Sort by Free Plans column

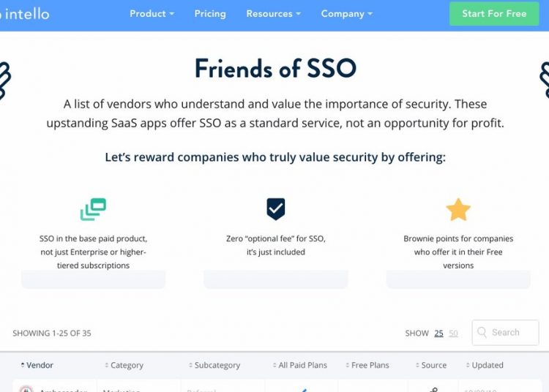(370, 365)
